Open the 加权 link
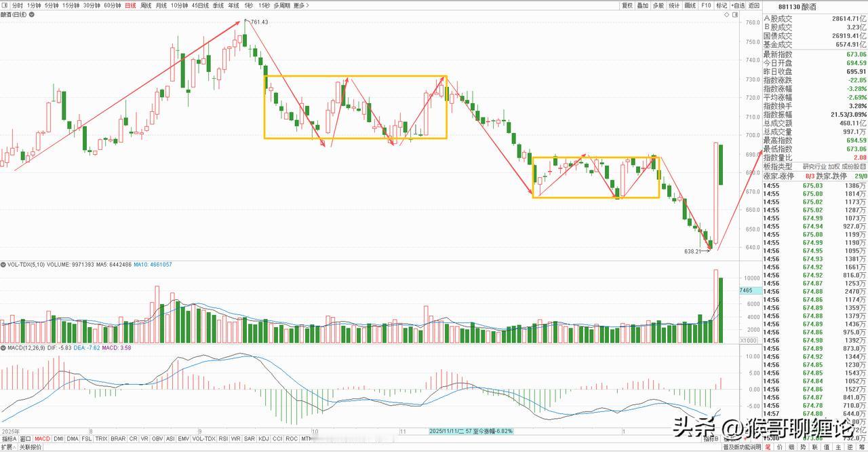 [834, 166]
